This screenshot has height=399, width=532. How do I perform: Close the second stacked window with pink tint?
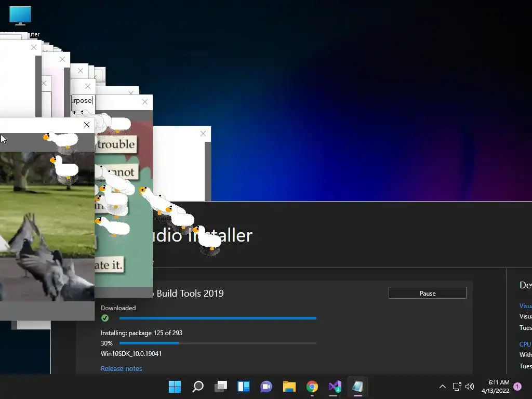click(62, 59)
